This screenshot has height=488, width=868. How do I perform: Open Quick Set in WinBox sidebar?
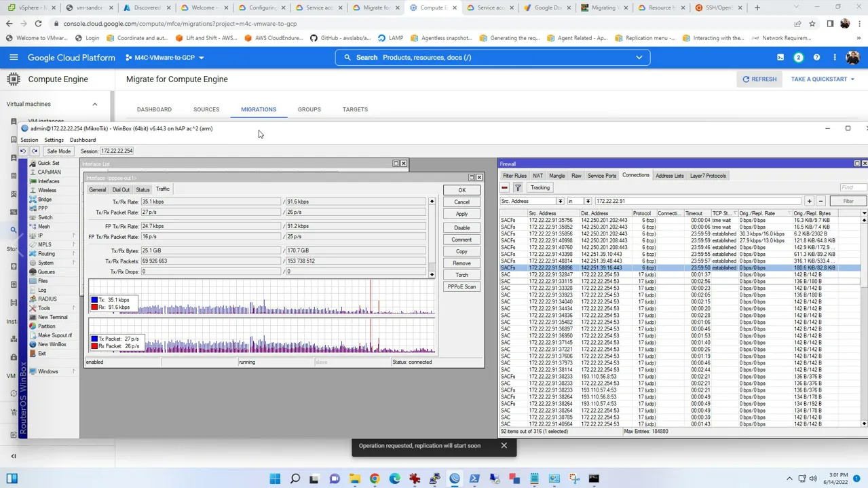point(48,163)
